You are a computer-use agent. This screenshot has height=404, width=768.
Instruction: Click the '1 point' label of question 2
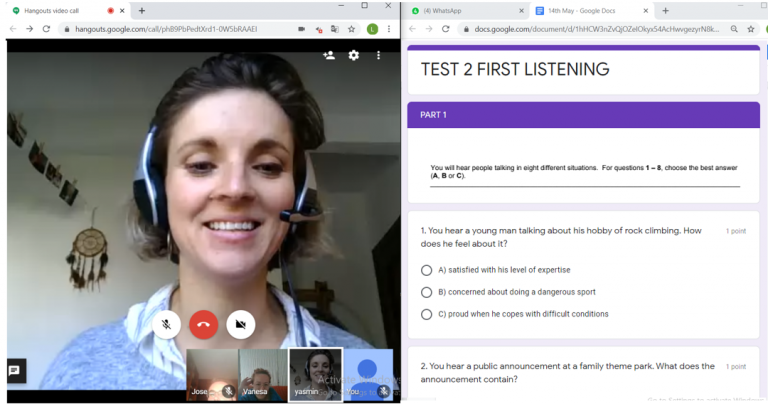pos(736,367)
